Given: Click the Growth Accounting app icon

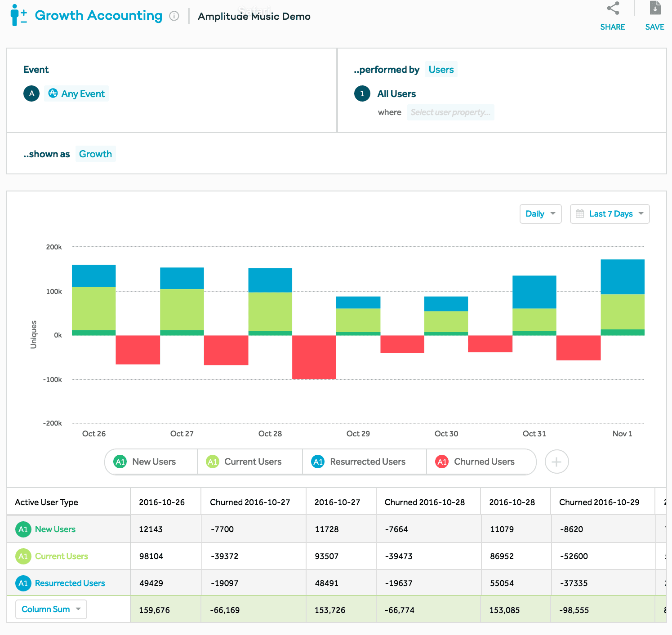Looking at the screenshot, I should pos(18,15).
